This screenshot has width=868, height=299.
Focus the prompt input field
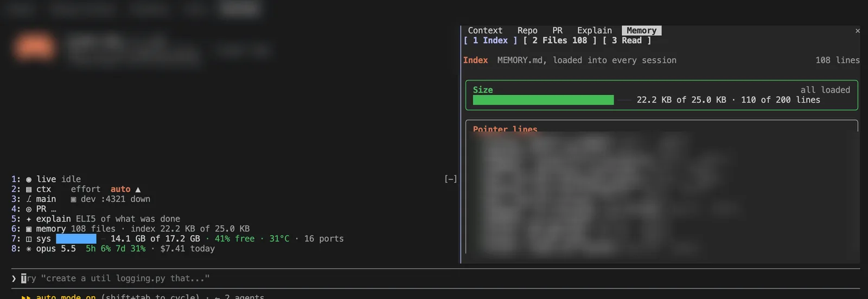point(435,278)
